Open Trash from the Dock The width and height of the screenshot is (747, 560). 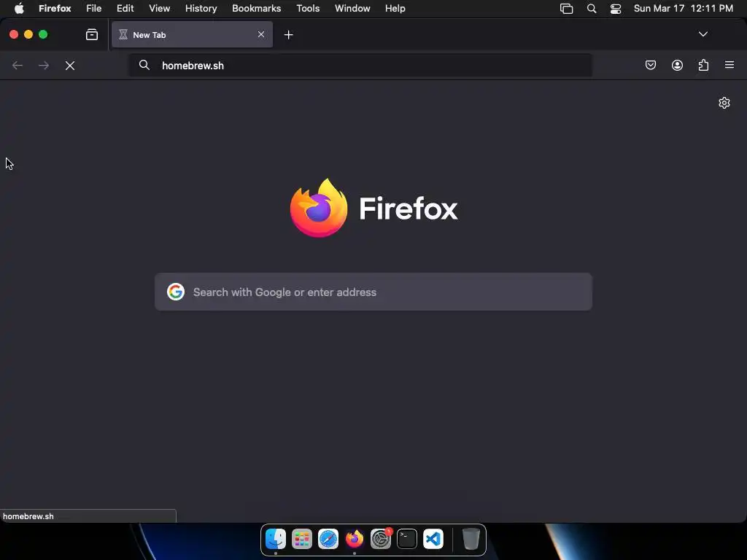pos(471,539)
